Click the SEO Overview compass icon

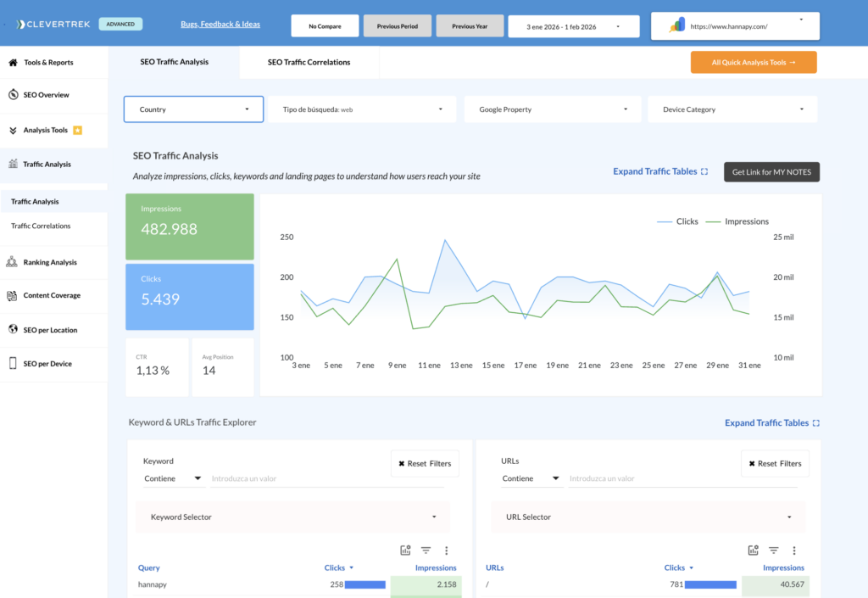[13, 95]
